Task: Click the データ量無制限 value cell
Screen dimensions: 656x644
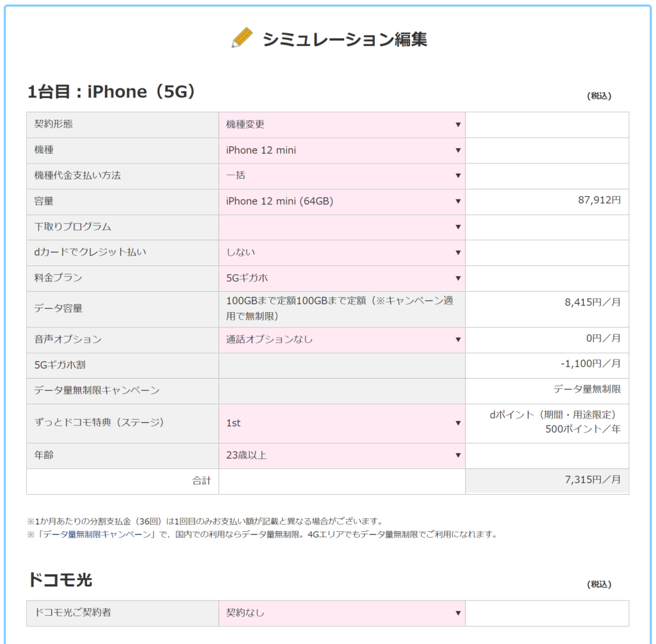Action: tap(587, 389)
